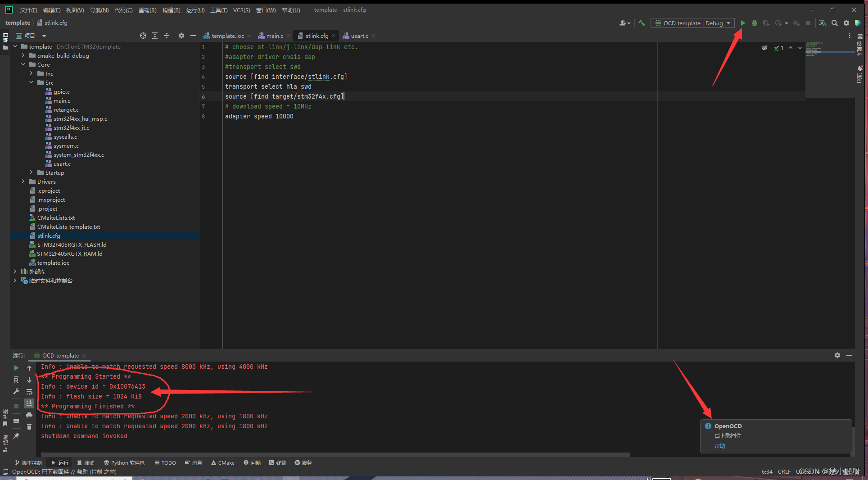The height and width of the screenshot is (480, 868).
Task: Collapse the Core folder
Action: (23, 64)
